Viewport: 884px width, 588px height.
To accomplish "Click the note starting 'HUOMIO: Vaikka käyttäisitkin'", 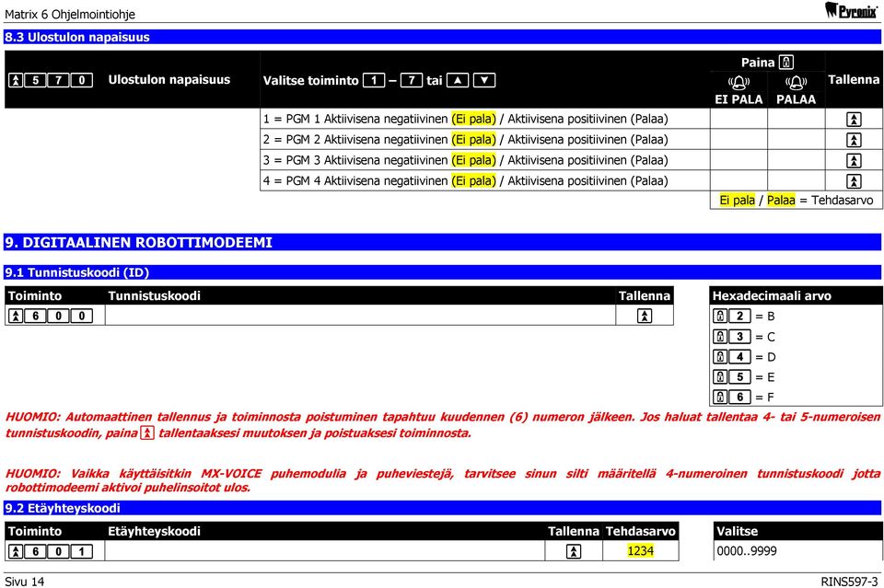I will (x=443, y=479).
